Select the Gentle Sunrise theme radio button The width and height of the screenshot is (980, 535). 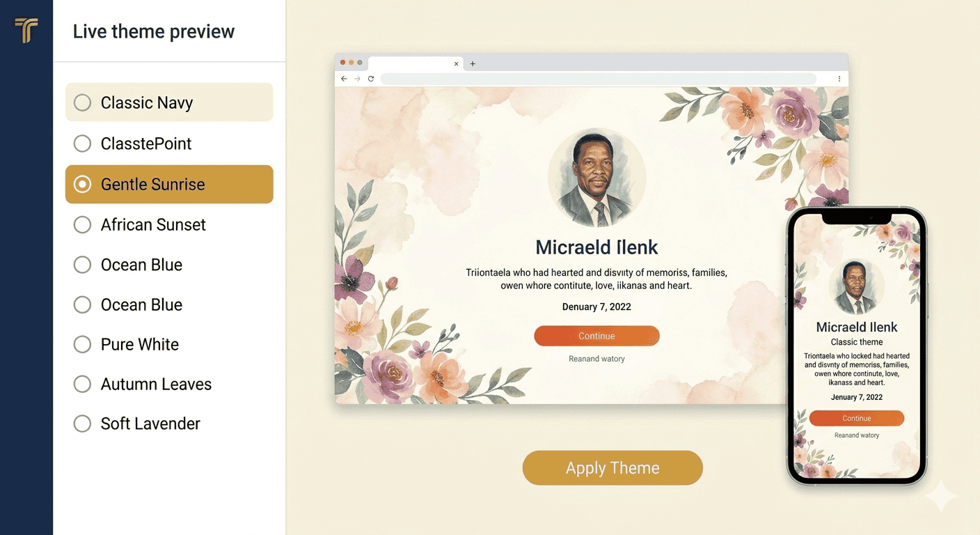[82, 184]
